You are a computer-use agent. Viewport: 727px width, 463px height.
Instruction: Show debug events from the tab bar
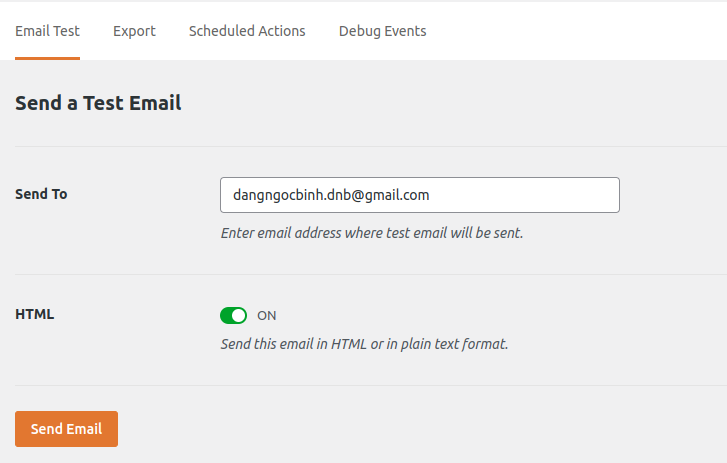tap(382, 31)
